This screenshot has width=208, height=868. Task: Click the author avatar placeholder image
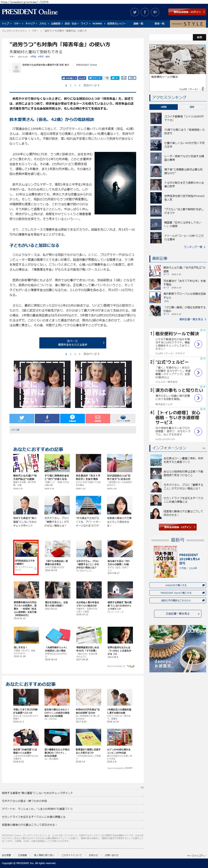click(x=16, y=68)
